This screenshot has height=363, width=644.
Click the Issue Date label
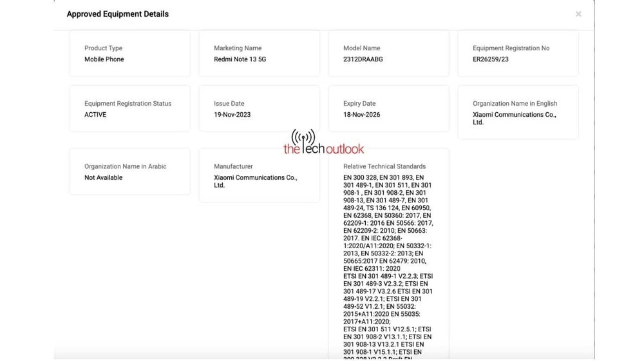coord(229,104)
